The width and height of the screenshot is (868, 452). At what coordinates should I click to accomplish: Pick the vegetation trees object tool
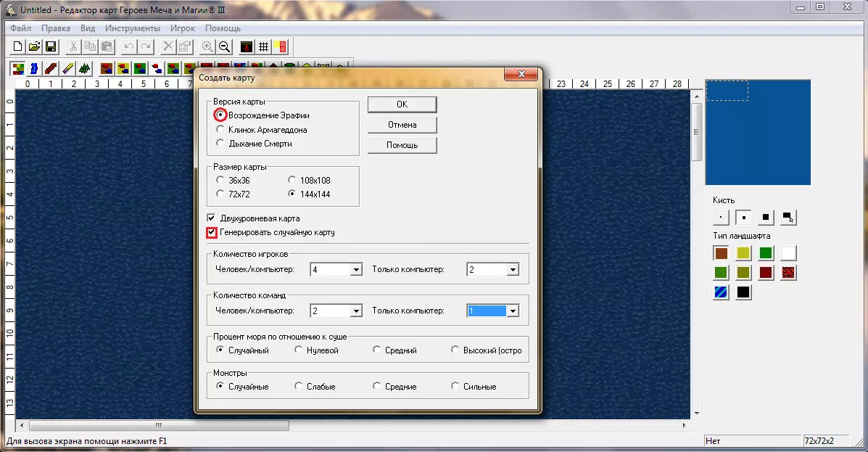[85, 69]
